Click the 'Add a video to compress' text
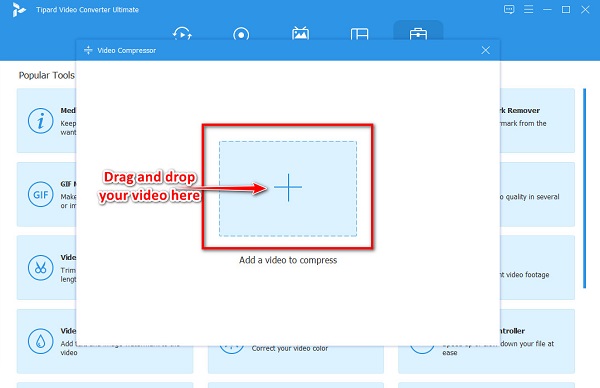Screen dimensions: 600x388 click(288, 260)
